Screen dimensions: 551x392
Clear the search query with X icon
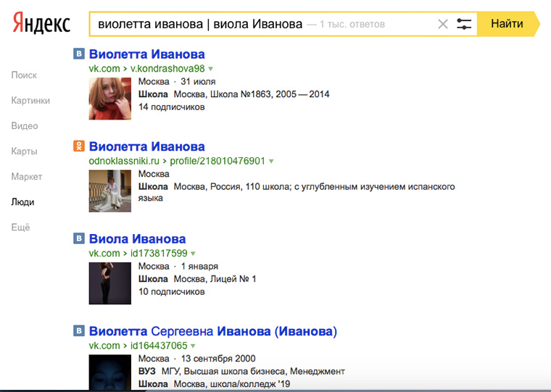coord(443,25)
